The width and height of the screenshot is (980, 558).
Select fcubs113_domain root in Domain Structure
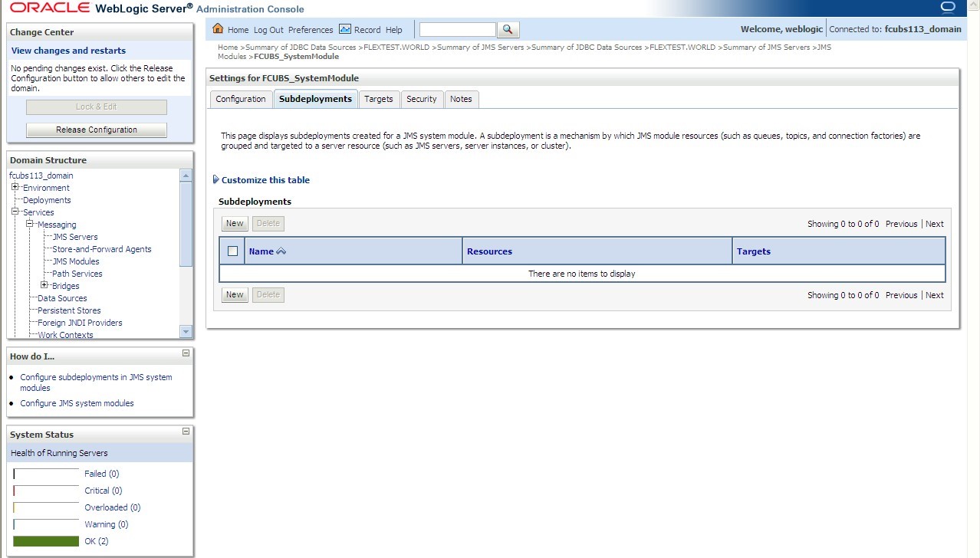pyautogui.click(x=41, y=176)
